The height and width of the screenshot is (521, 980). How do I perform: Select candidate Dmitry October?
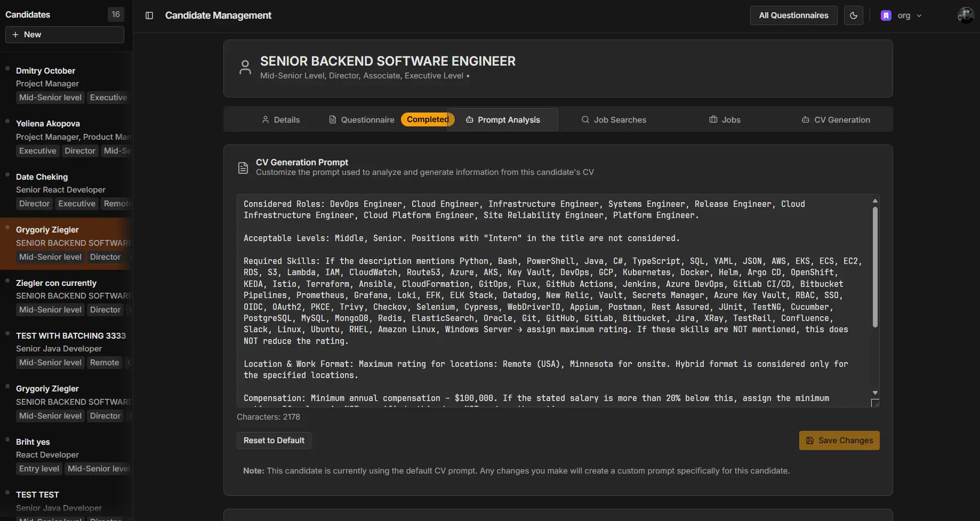click(46, 71)
